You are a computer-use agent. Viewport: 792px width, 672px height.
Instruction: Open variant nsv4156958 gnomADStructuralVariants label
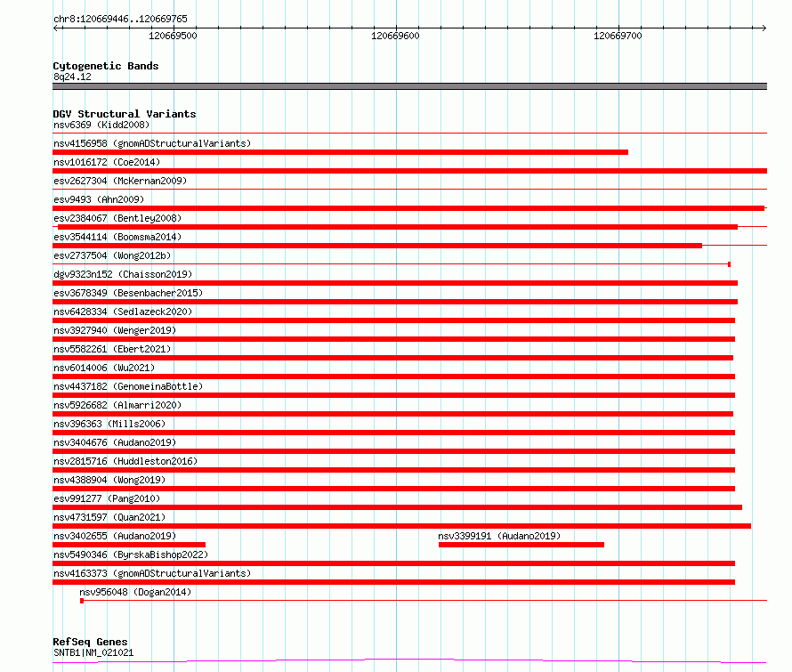pyautogui.click(x=152, y=143)
